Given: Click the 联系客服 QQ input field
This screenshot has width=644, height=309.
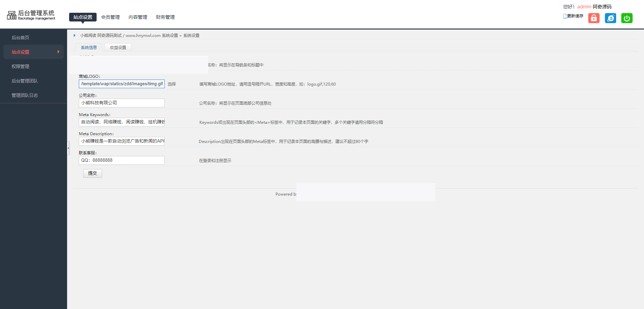Looking at the screenshot, I should click(x=122, y=160).
